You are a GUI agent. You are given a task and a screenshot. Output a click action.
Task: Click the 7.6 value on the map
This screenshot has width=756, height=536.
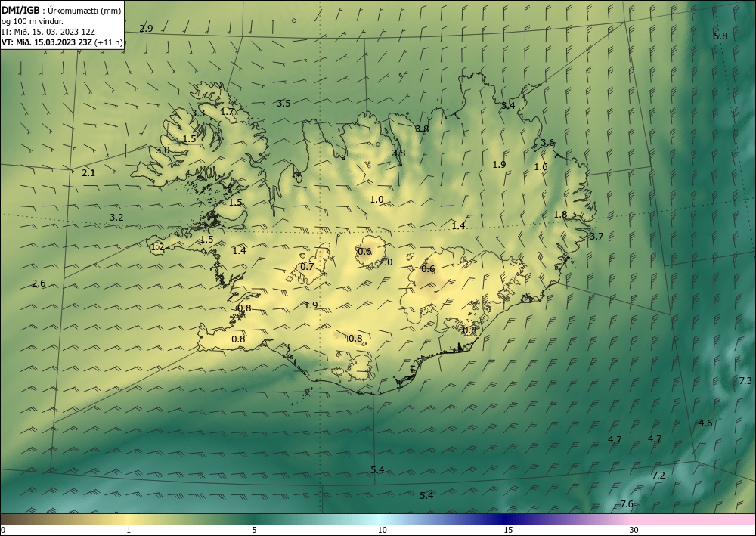[x=626, y=504]
